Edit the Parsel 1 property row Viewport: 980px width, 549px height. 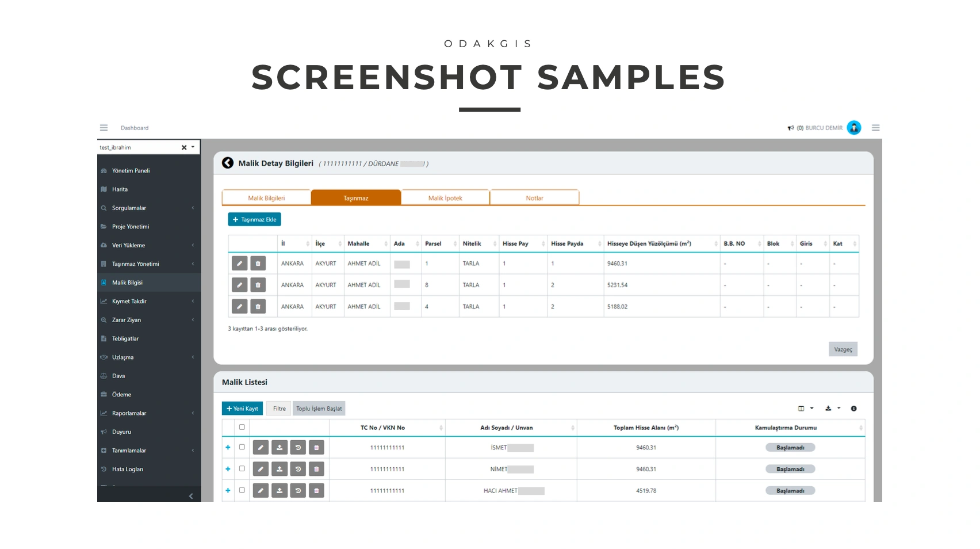pyautogui.click(x=239, y=264)
